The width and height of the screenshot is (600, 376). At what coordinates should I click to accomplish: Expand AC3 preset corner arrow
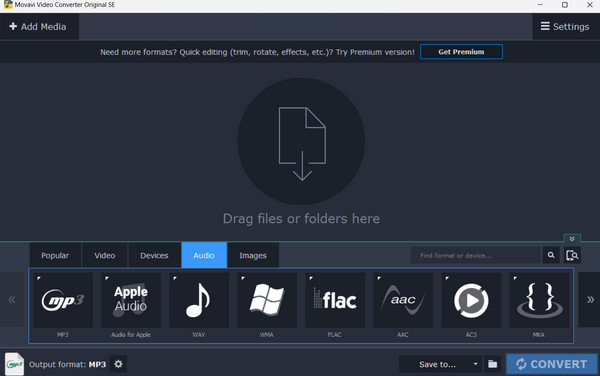pyautogui.click(x=447, y=278)
